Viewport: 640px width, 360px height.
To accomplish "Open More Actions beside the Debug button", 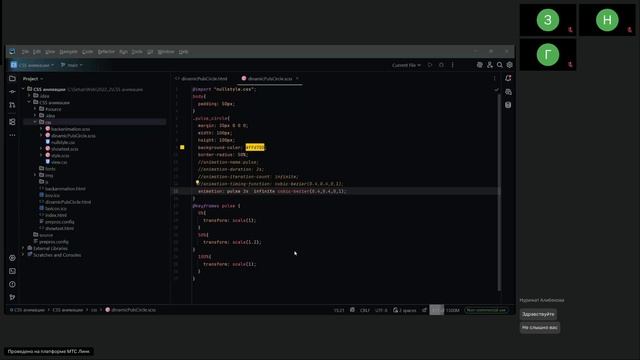I will click(x=453, y=65).
